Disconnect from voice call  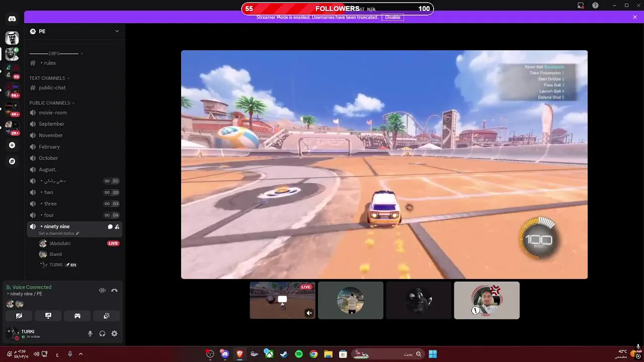[114, 290]
